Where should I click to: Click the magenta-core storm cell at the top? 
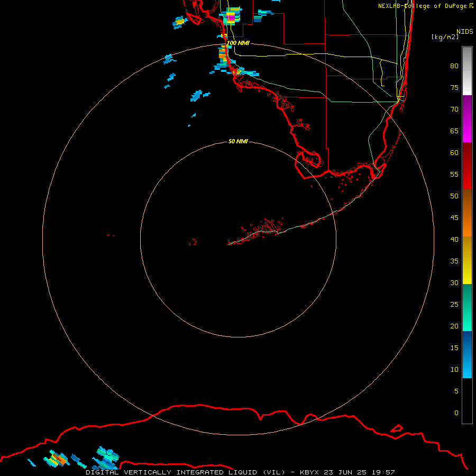[231, 16]
